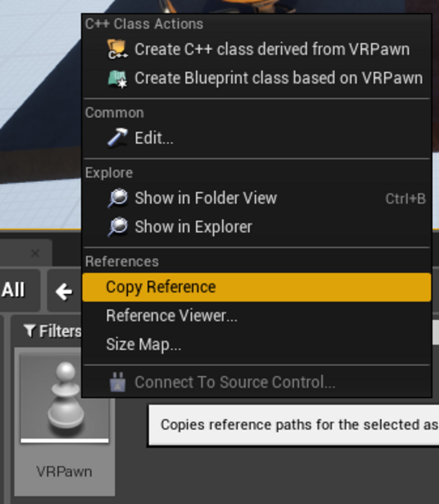The height and width of the screenshot is (504, 439).
Task: Click the All button in the content browser
Action: (x=14, y=290)
